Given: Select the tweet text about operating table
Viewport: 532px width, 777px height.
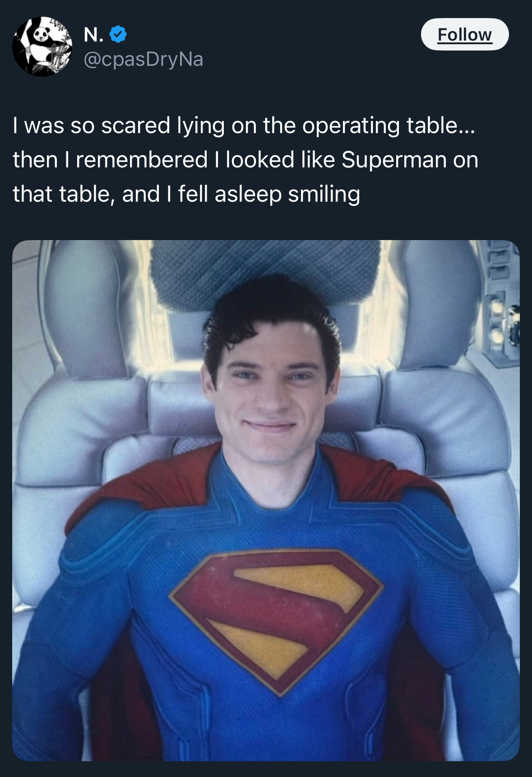Looking at the screenshot, I should (245, 160).
